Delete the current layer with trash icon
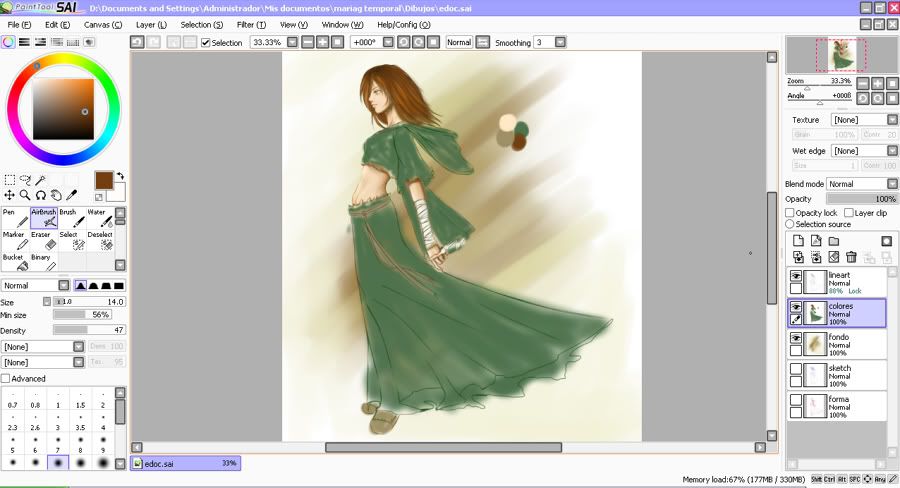The image size is (900, 488). coord(851,257)
